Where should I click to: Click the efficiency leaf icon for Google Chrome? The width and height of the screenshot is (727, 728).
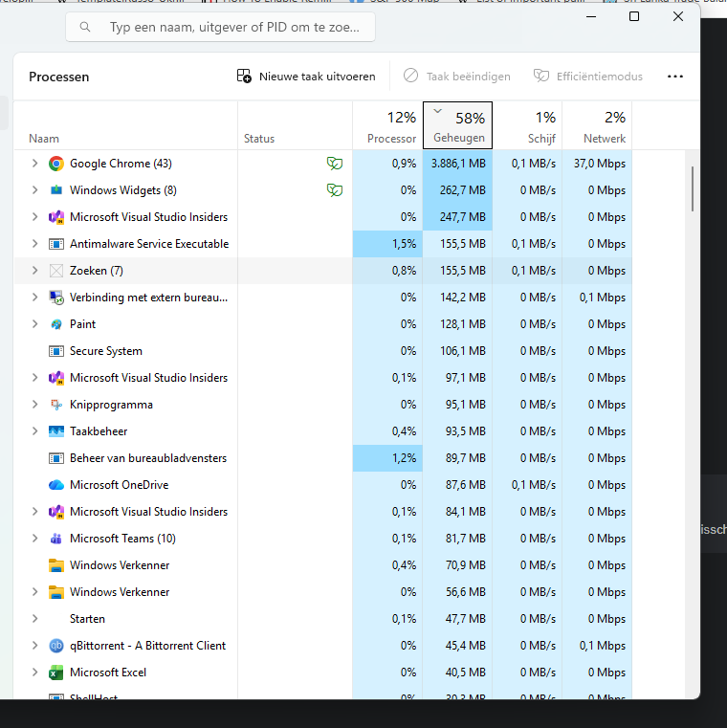tap(335, 164)
